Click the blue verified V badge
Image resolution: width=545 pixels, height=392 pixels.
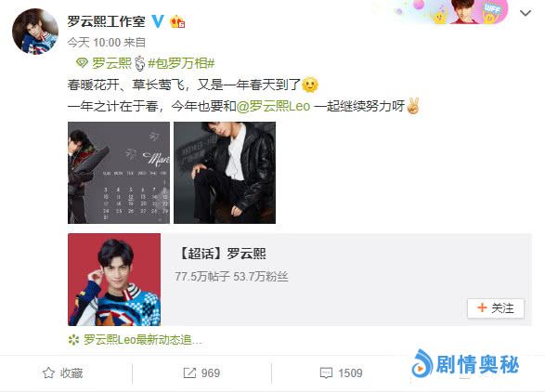pyautogui.click(x=158, y=21)
